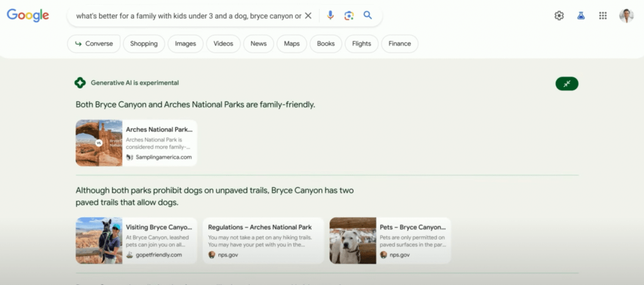Switch to the Books filter

coord(326,44)
